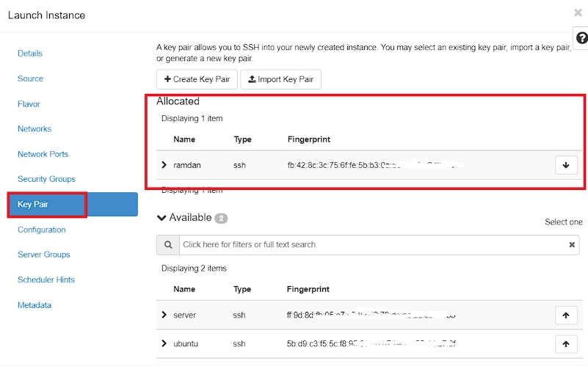Open the Metadata step
Image resolution: width=588 pixels, height=366 pixels.
[34, 305]
